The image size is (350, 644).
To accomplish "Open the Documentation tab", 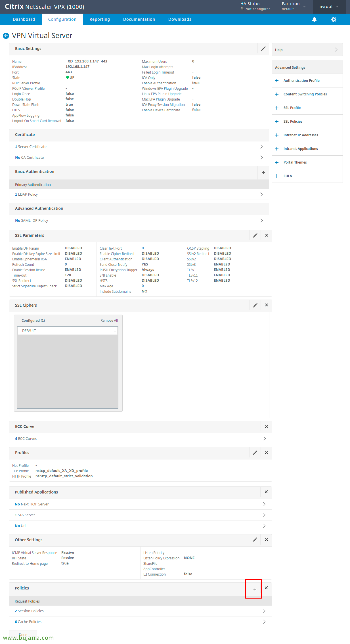I will [x=139, y=19].
